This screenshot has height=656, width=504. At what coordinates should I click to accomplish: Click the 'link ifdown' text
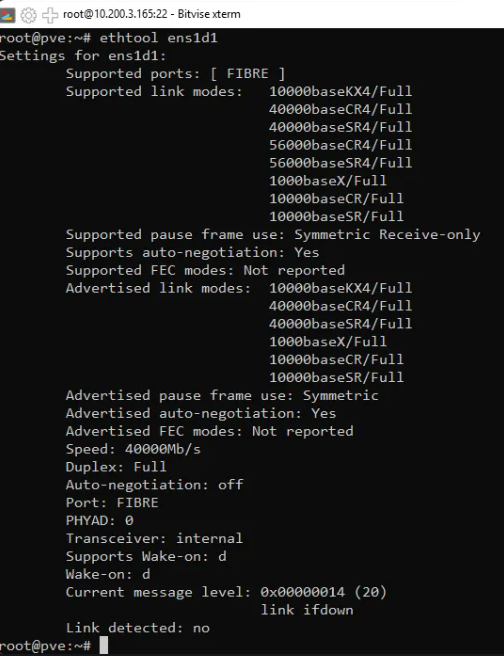coord(307,610)
